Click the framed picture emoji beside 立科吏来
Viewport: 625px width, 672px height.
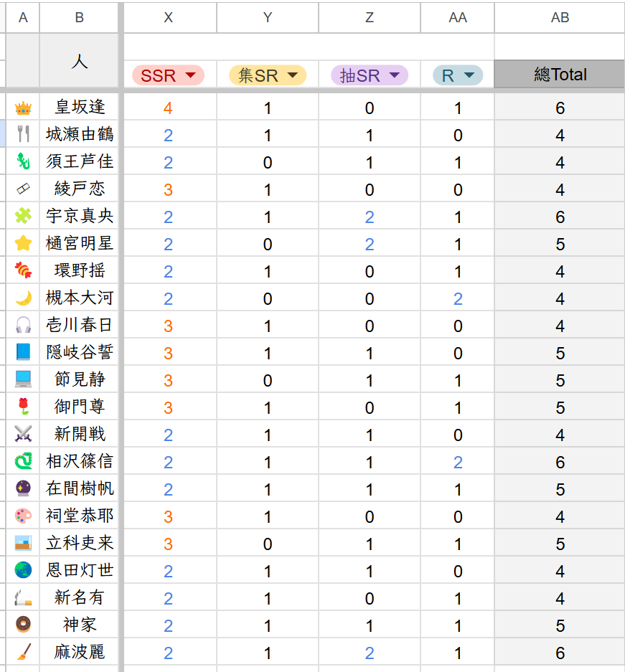23,543
